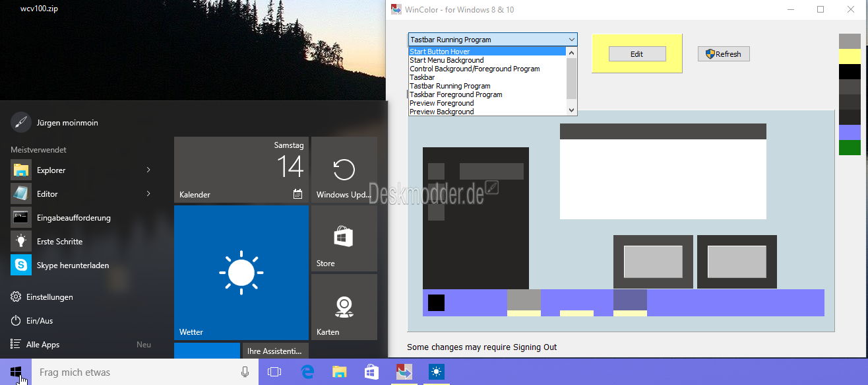Choose Taskbar Foreground Program option

pyautogui.click(x=487, y=94)
